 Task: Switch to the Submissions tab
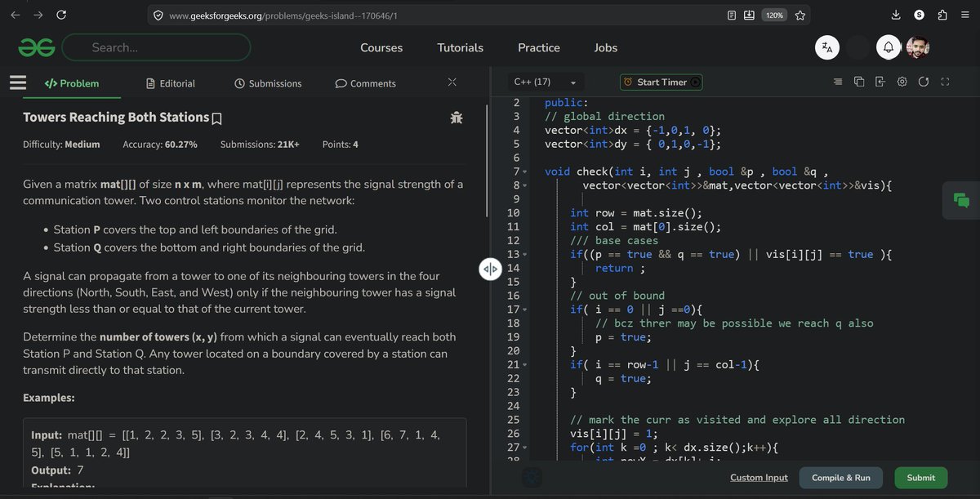click(268, 83)
